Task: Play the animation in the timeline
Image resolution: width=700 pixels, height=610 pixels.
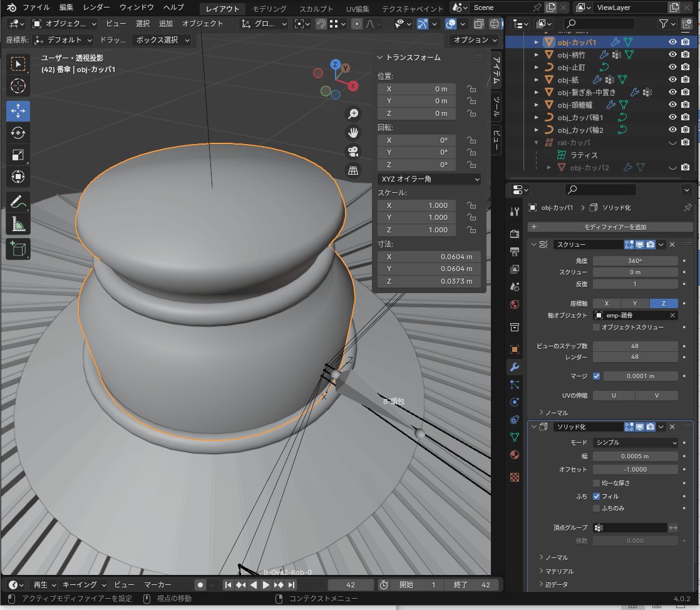Action: tap(266, 585)
